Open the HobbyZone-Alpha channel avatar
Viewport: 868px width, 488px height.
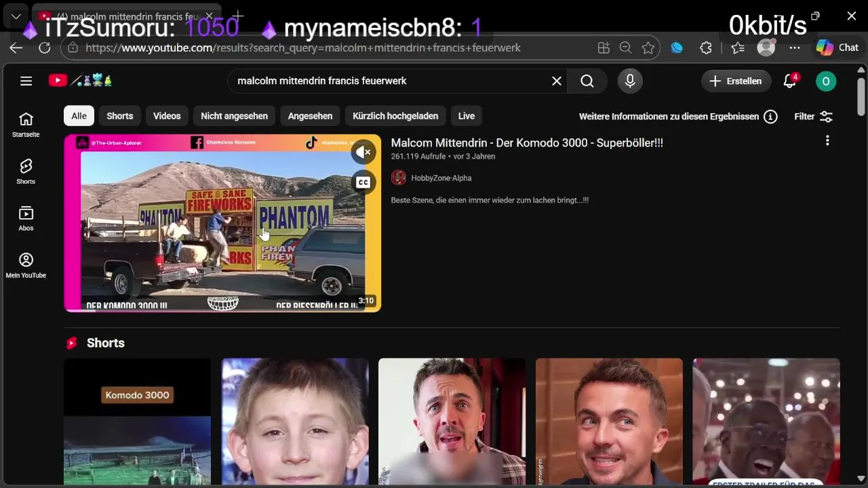[x=399, y=178]
